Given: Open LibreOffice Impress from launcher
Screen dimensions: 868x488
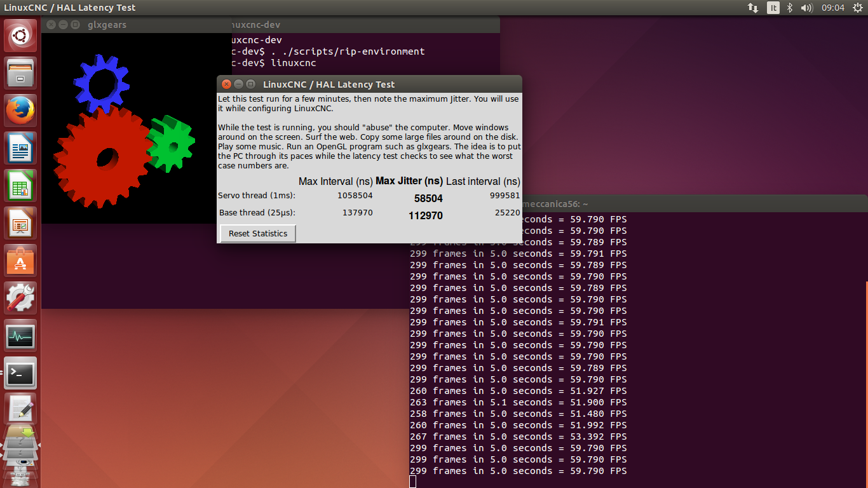Looking at the screenshot, I should click(21, 223).
